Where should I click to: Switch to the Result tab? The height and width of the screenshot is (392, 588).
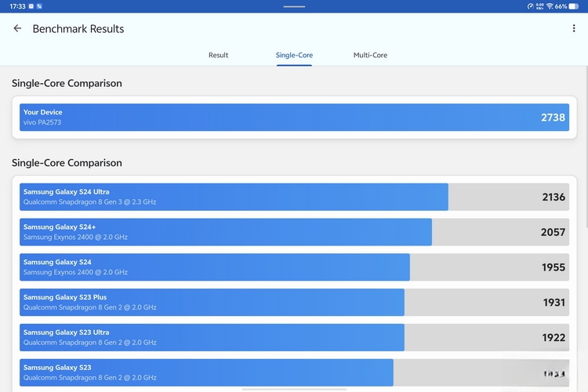point(218,55)
